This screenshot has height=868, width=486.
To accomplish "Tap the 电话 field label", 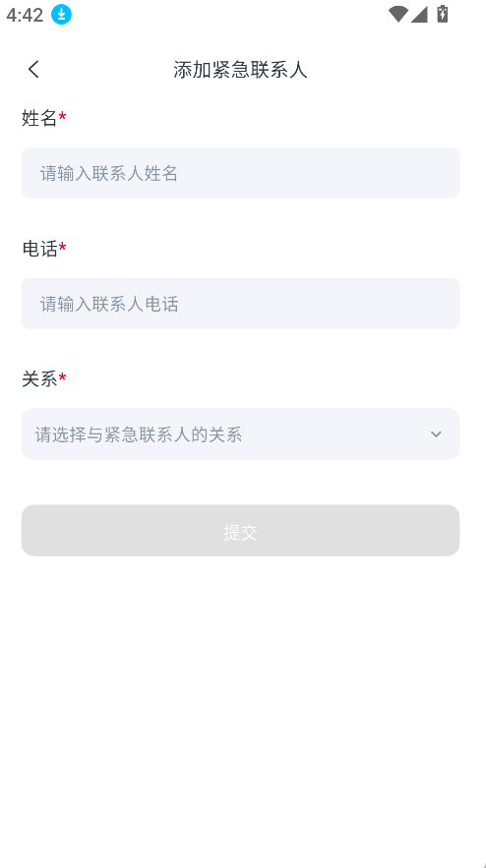I will 39,249.
